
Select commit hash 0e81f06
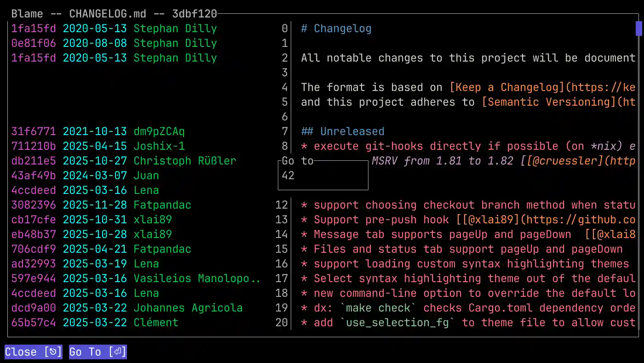coord(33,43)
